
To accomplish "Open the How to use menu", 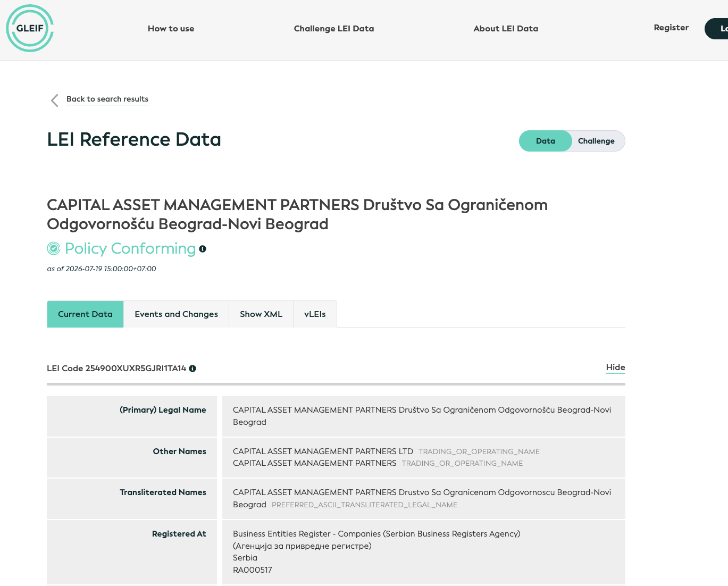I will (171, 29).
